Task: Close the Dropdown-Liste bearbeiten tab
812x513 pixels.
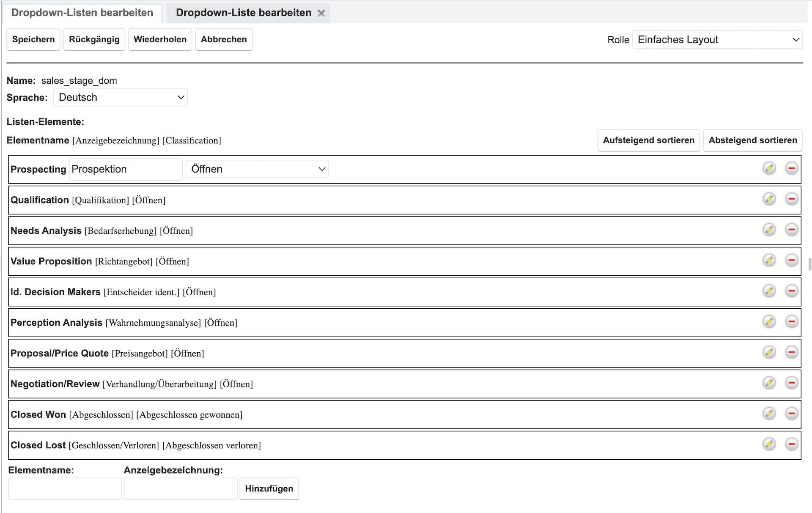Action: [321, 13]
